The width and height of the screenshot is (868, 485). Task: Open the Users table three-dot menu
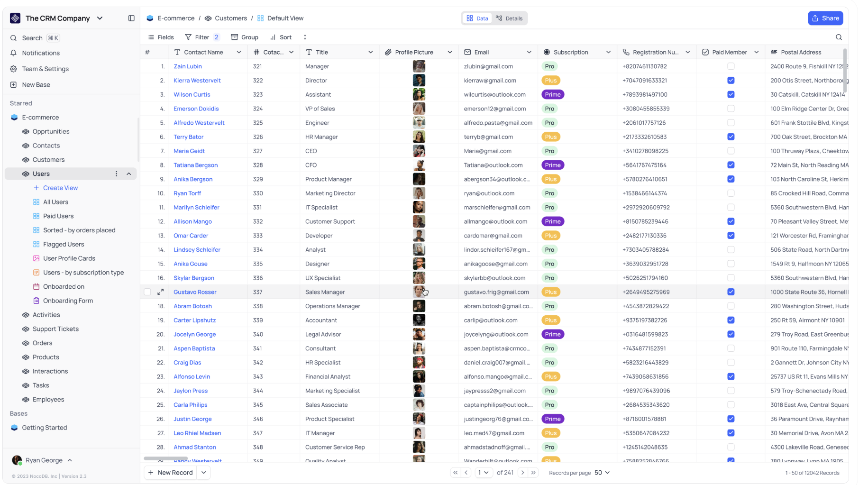point(117,174)
